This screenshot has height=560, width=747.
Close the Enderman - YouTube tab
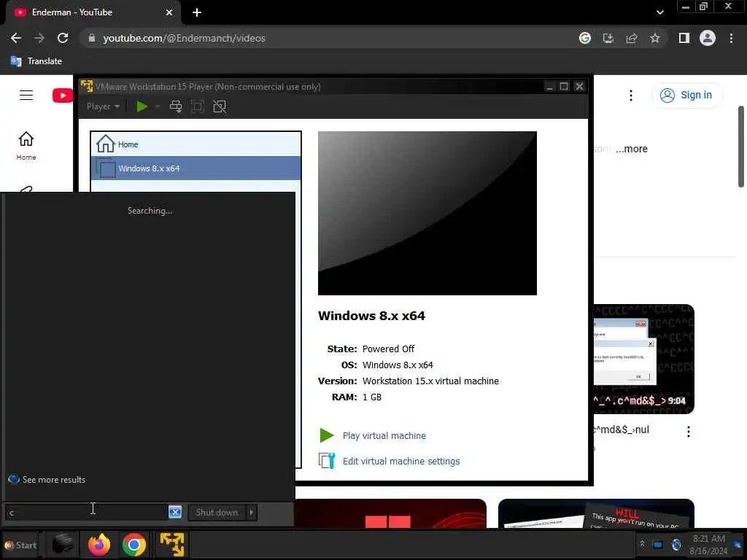click(x=169, y=12)
